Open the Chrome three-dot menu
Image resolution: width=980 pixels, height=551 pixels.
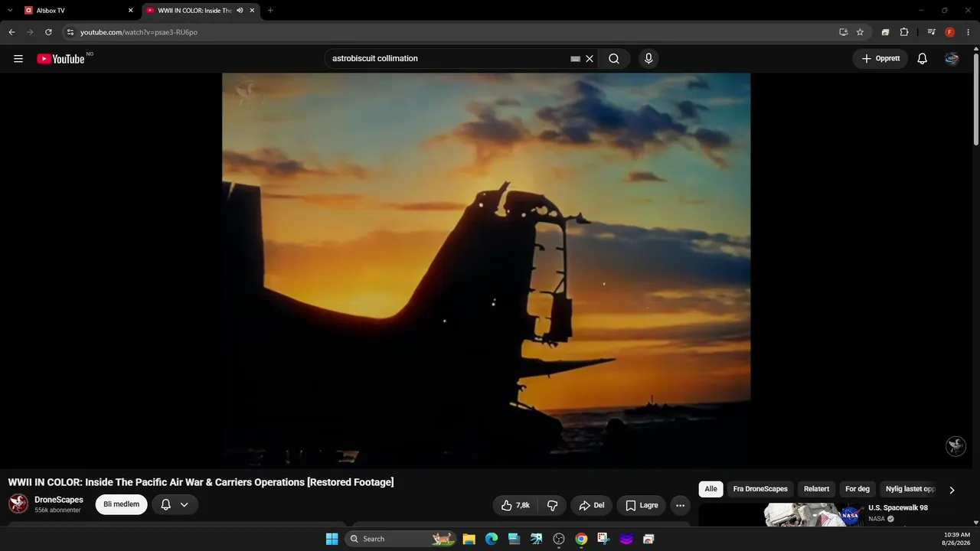969,32
